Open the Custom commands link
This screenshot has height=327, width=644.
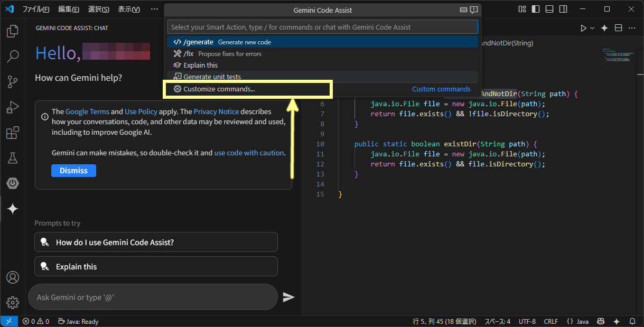tap(441, 89)
